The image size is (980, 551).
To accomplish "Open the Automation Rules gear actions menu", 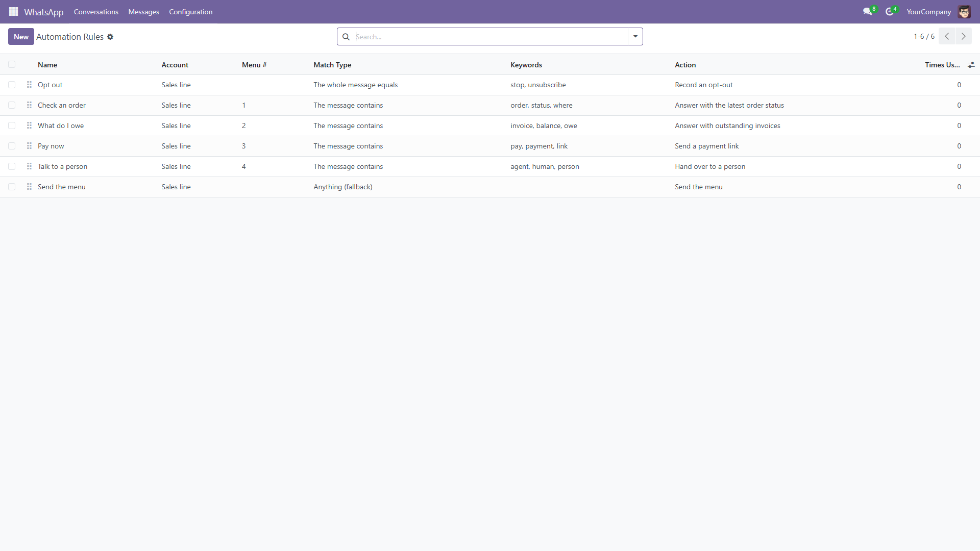I will tap(110, 37).
